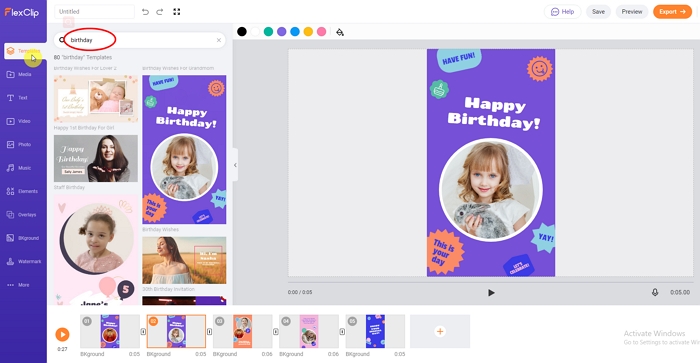Screen dimensions: 700x363
Task: Select the black color swatch
Action: click(x=242, y=32)
